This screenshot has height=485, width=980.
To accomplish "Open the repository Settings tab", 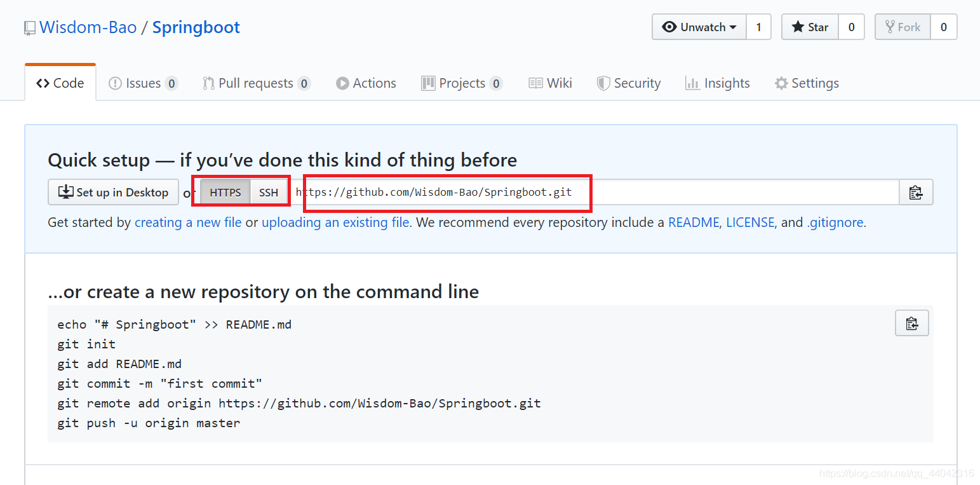I will pos(807,83).
